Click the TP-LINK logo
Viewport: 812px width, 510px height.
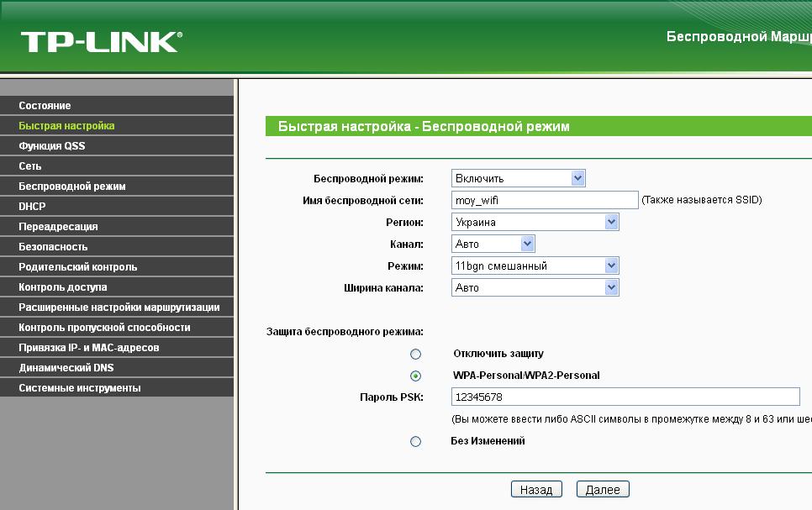pyautogui.click(x=102, y=42)
